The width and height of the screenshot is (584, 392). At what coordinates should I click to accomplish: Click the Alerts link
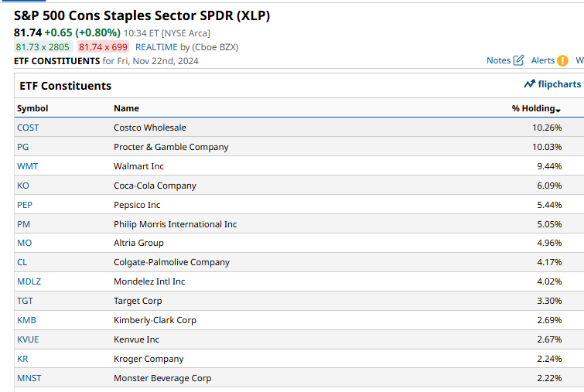click(x=543, y=60)
